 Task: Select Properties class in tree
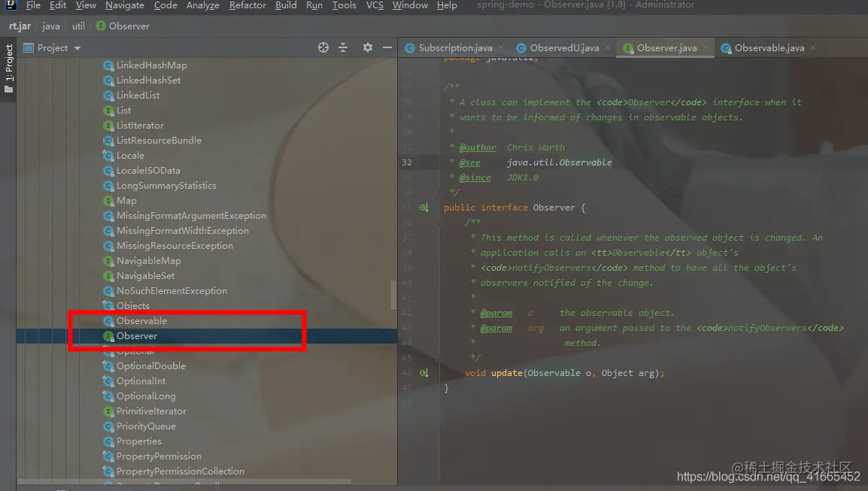pos(138,441)
